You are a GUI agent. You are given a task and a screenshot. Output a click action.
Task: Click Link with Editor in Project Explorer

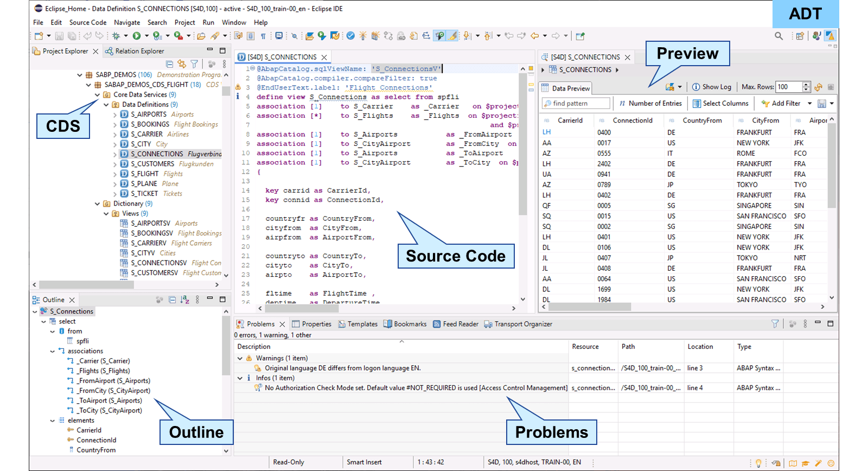[182, 64]
